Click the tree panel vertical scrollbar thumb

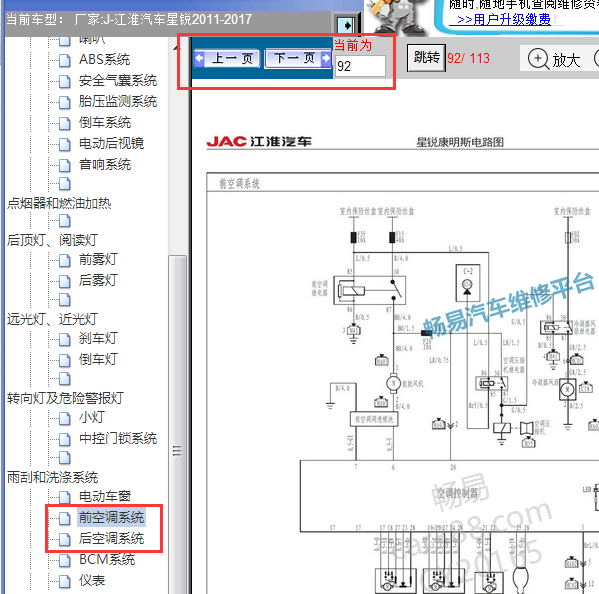click(x=178, y=424)
